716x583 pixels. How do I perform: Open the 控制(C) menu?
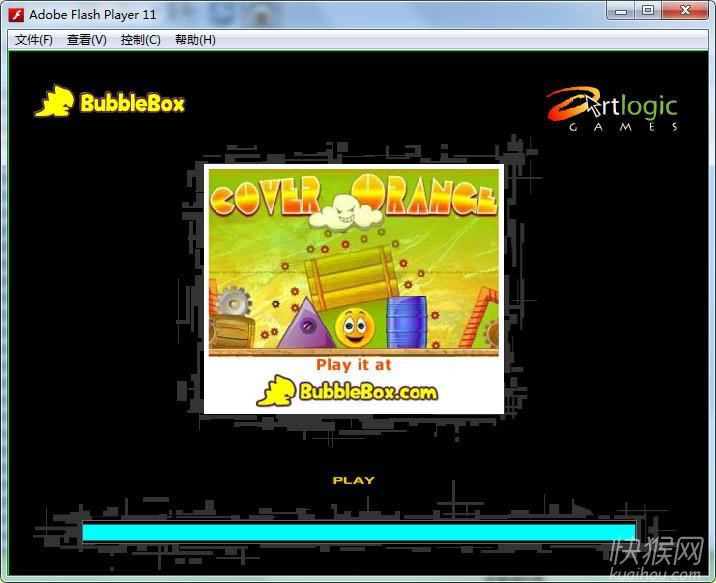[x=140, y=40]
